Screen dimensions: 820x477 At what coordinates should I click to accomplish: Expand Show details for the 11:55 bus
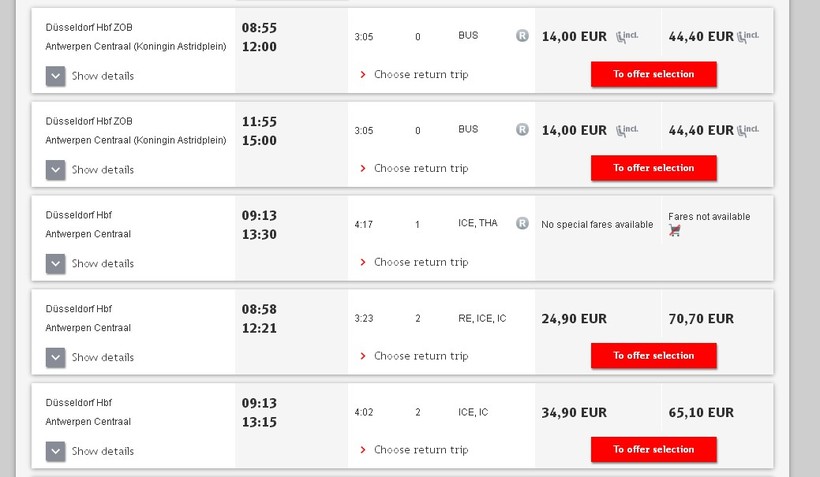click(x=56, y=170)
